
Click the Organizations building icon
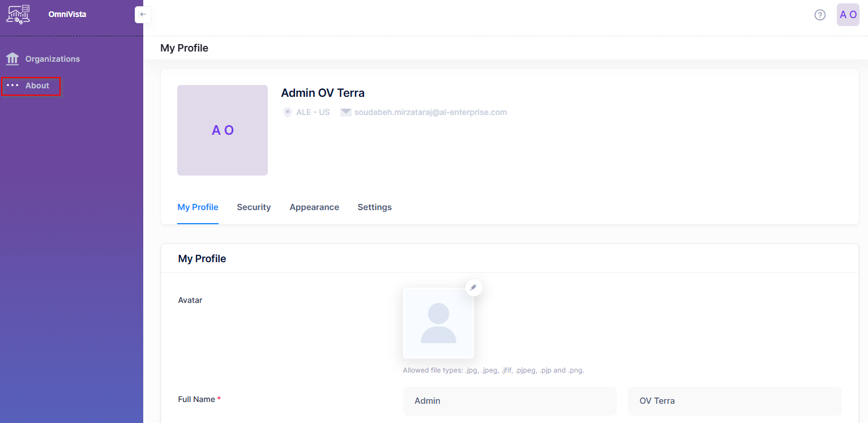[x=12, y=59]
